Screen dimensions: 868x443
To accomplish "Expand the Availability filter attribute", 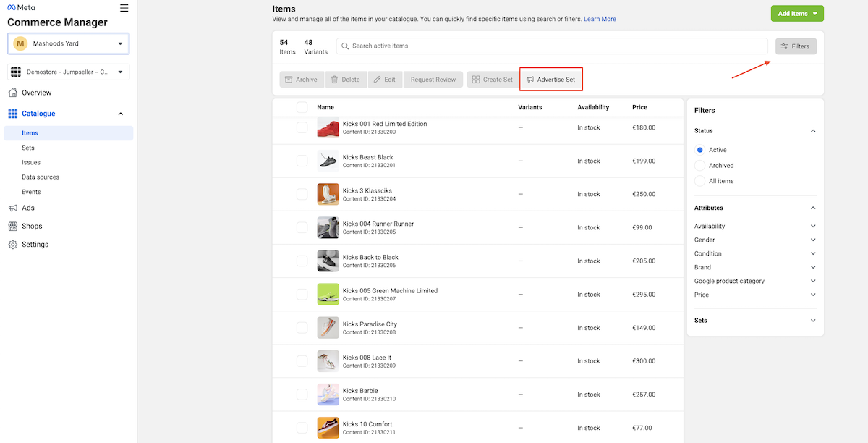I will (x=755, y=226).
